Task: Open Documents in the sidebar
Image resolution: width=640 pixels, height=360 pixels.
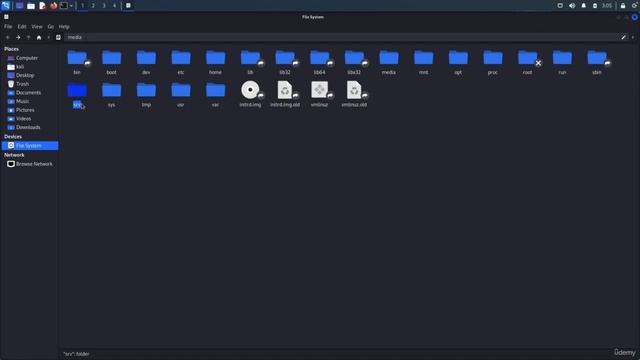Action: (x=29, y=93)
